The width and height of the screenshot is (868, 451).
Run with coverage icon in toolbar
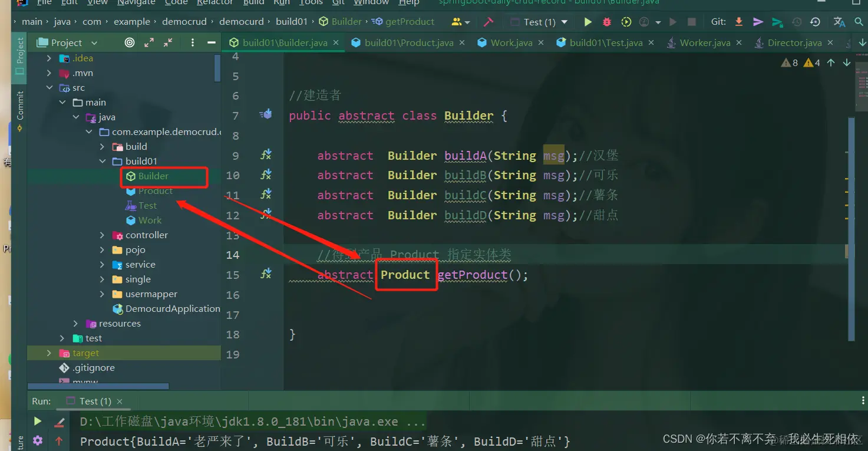[x=626, y=22]
